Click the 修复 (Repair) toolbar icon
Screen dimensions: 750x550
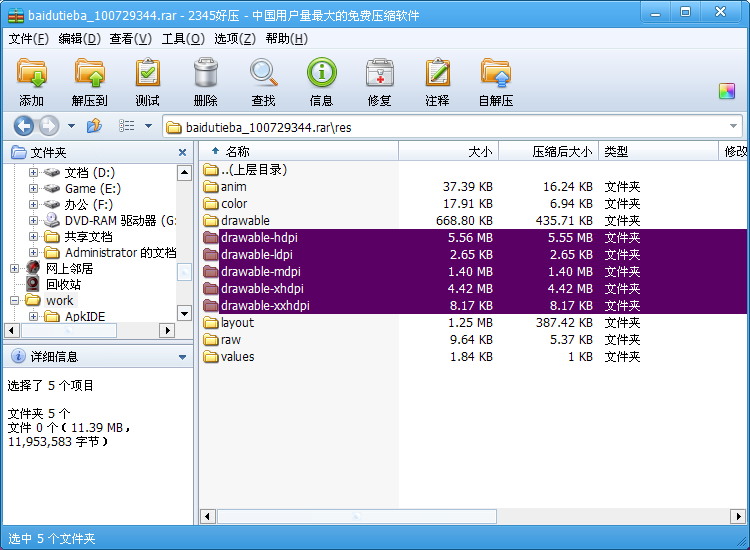(379, 75)
